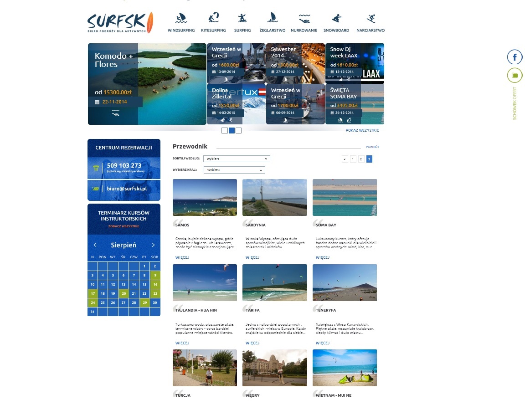525x420 pixels.
Task: Open the Tajlandia - Hua Hin photo
Action: (x=205, y=283)
